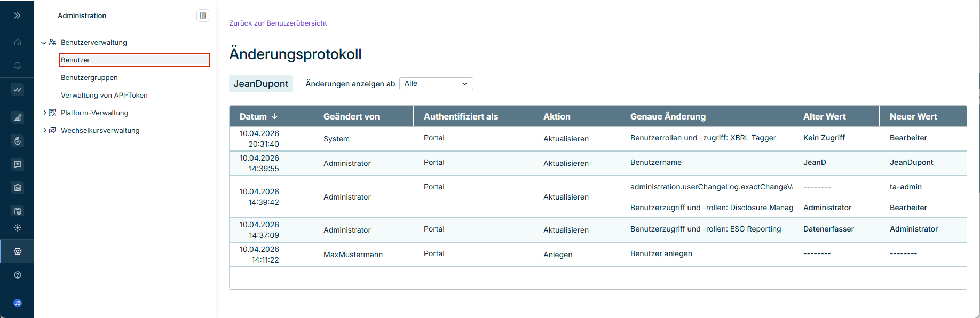Open Benutzergruppen in the navigation tree
This screenshot has height=318, width=980.
tap(89, 78)
